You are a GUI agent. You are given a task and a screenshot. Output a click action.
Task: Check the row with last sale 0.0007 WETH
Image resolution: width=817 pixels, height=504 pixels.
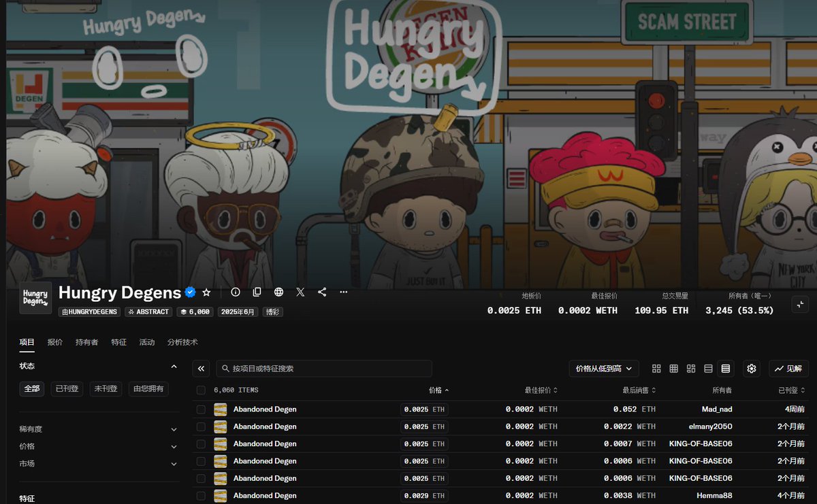tap(201, 444)
